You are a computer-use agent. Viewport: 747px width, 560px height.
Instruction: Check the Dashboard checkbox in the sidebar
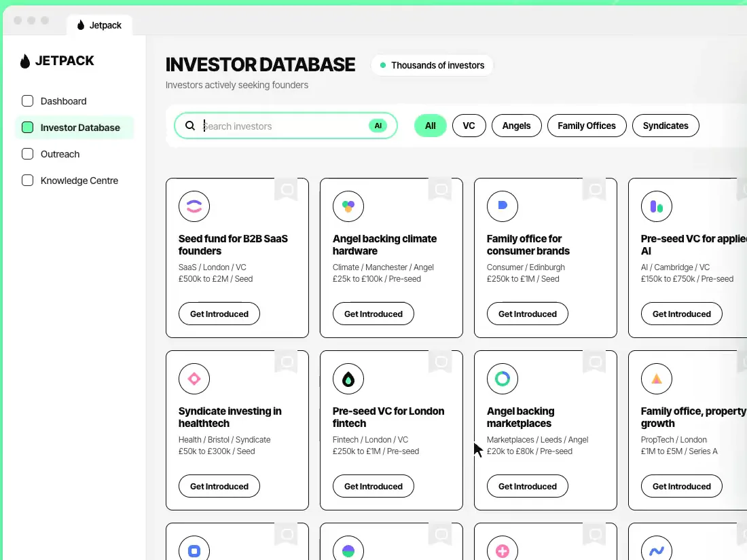[x=28, y=101]
